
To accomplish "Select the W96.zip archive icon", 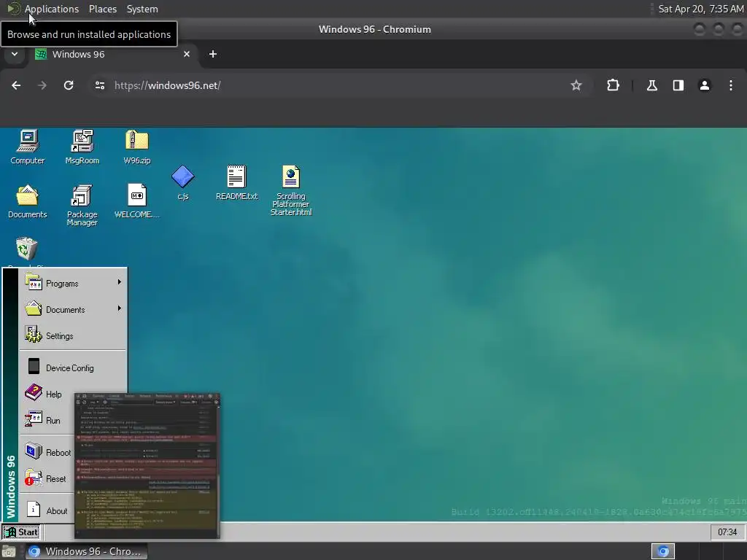I will [x=136, y=147].
